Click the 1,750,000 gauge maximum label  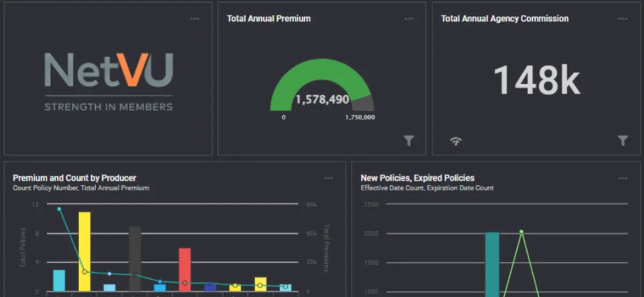click(x=360, y=117)
